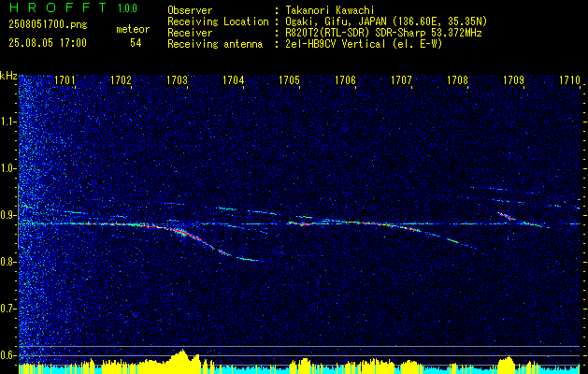
Task: Click the 1.0 kHz axis label
Action: pyautogui.click(x=8, y=168)
